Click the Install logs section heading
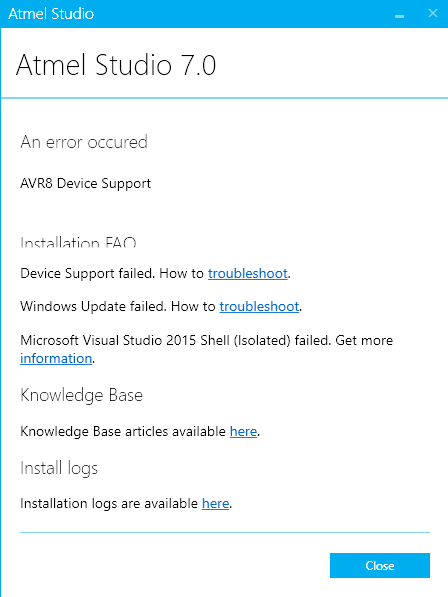Screen dimensions: 448x597 coord(59,468)
